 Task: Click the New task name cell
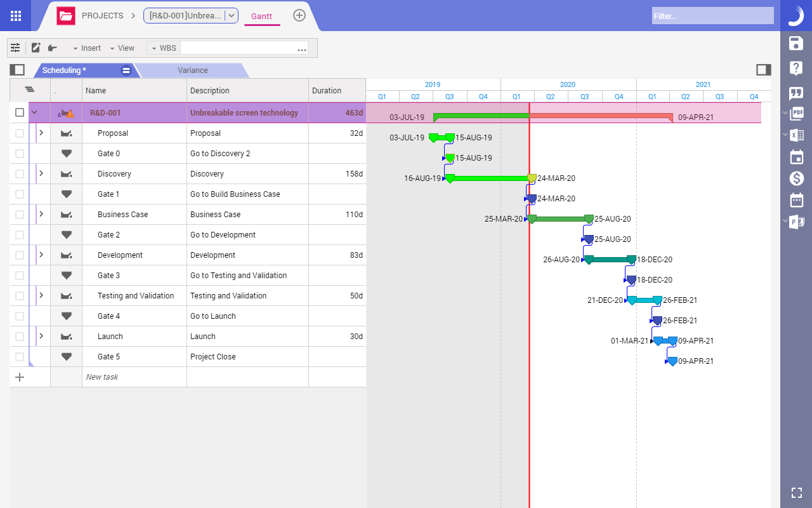tap(134, 377)
